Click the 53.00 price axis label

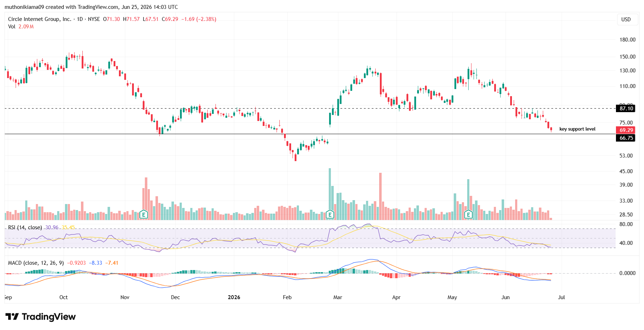(626, 156)
